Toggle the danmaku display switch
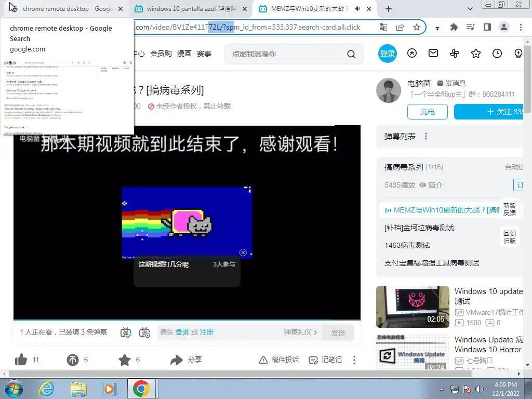Screen dimensions: 532x399 point(126,332)
